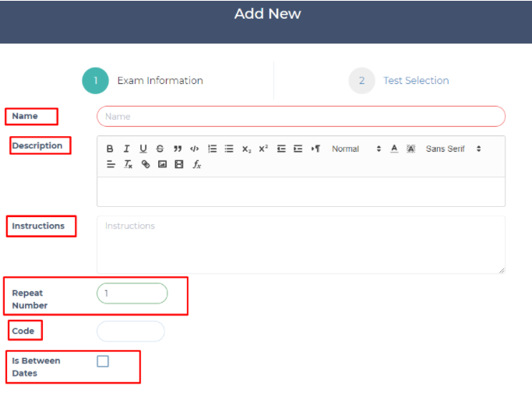Click the insert image icon
Viewport: 532px width, 396px height.
click(x=162, y=165)
